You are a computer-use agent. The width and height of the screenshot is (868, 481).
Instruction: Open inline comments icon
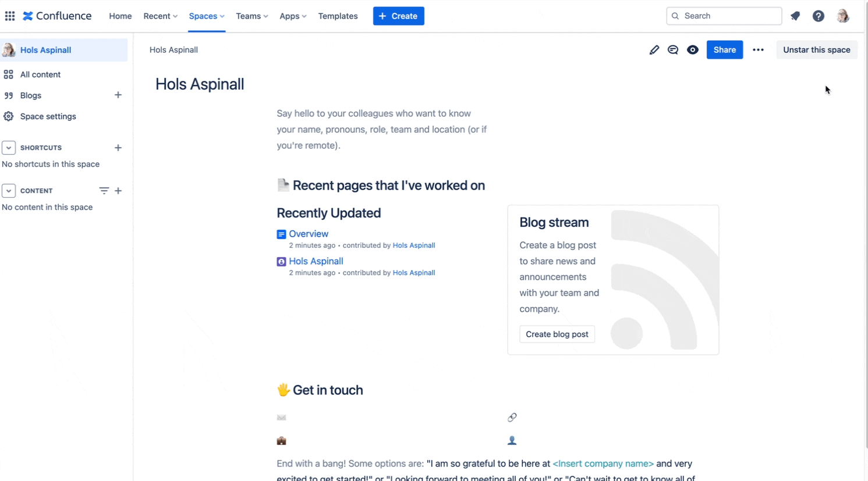673,50
